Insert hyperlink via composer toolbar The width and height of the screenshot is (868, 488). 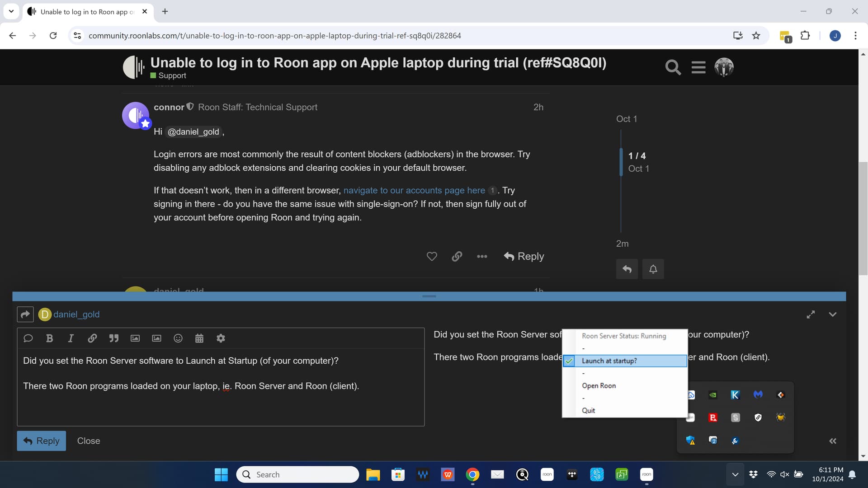coord(92,338)
